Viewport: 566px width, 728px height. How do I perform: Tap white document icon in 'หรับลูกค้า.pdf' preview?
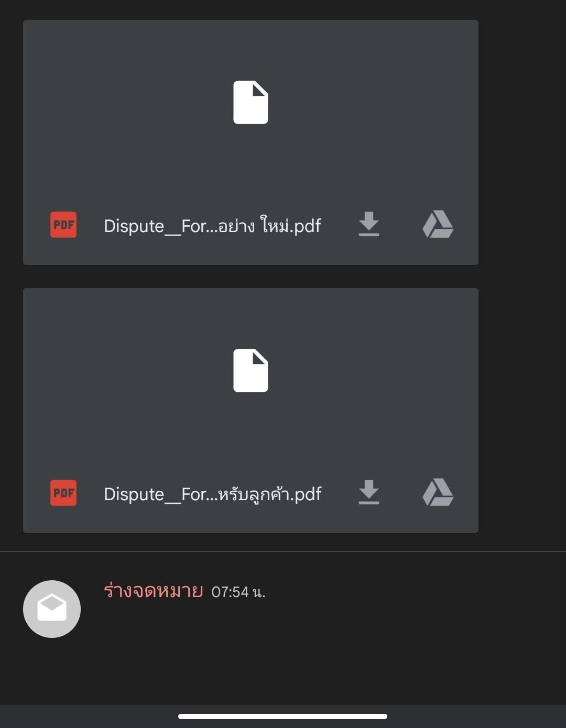251,370
